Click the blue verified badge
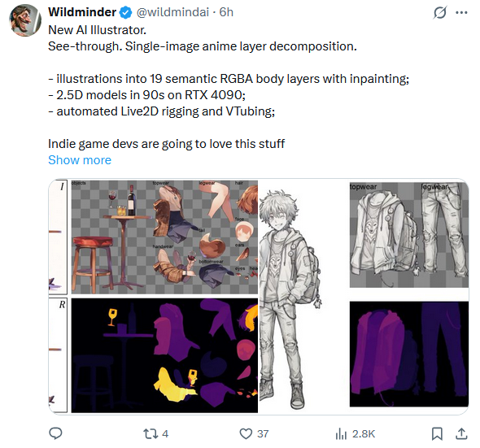Viewport: 480px width, 448px height. 126,12
